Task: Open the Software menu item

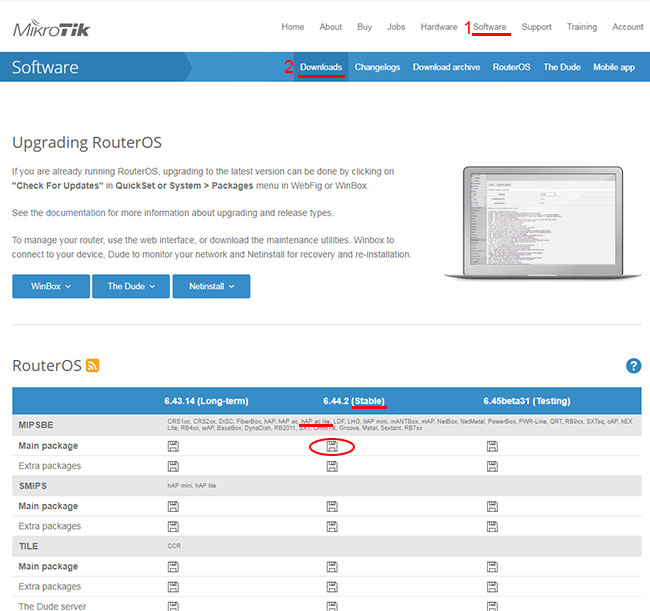Action: tap(490, 27)
